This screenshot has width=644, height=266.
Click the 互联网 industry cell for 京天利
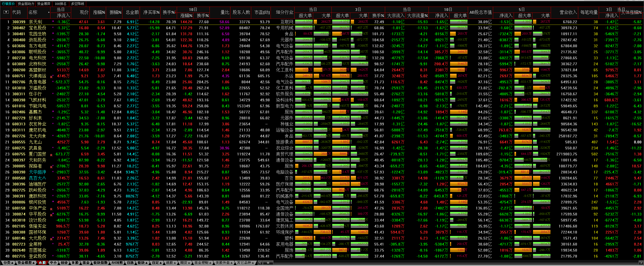point(287,22)
